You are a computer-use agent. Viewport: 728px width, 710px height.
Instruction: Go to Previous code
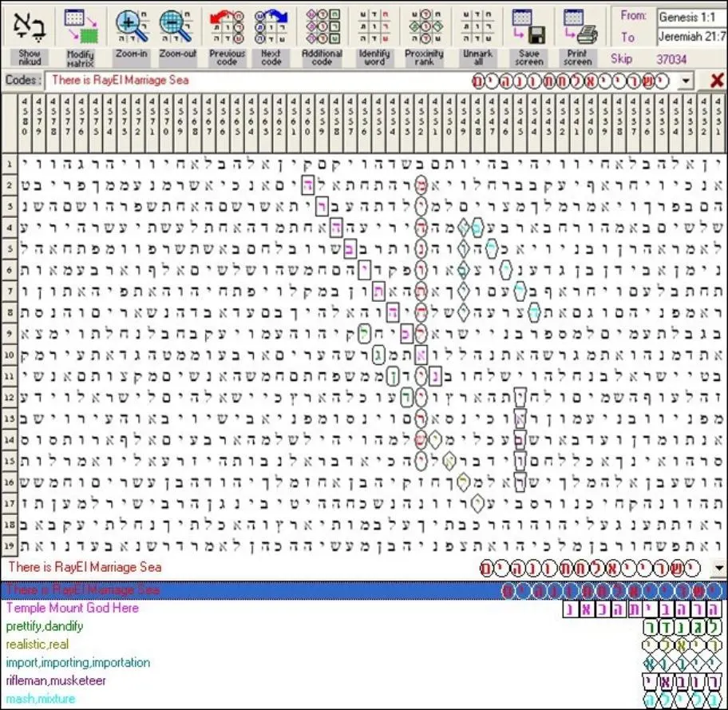[x=227, y=26]
